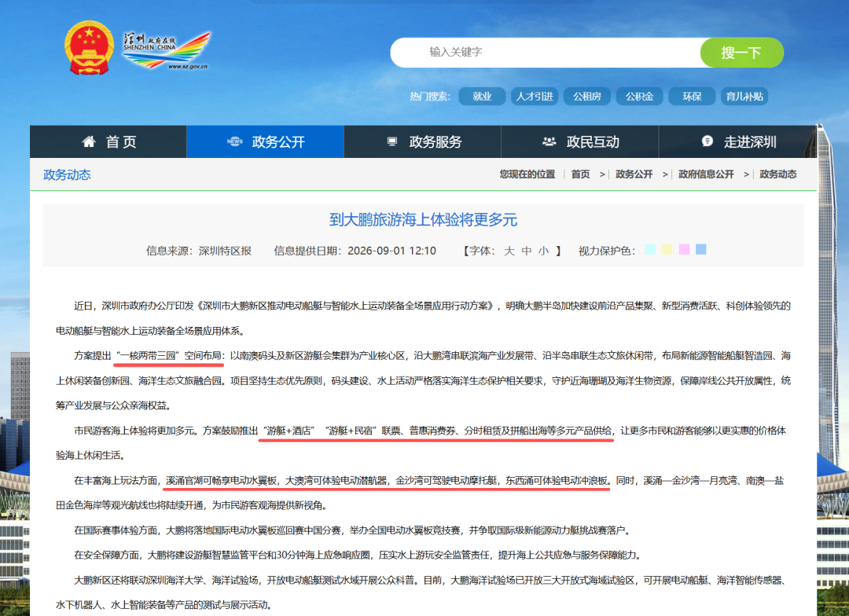
Task: Click the national emblem logo
Action: 90,48
